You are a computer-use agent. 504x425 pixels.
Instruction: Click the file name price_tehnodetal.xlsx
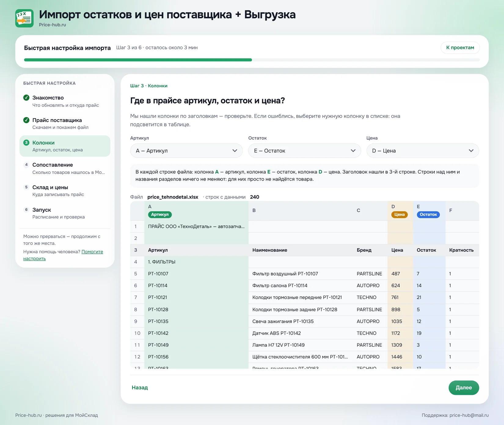coord(173,197)
